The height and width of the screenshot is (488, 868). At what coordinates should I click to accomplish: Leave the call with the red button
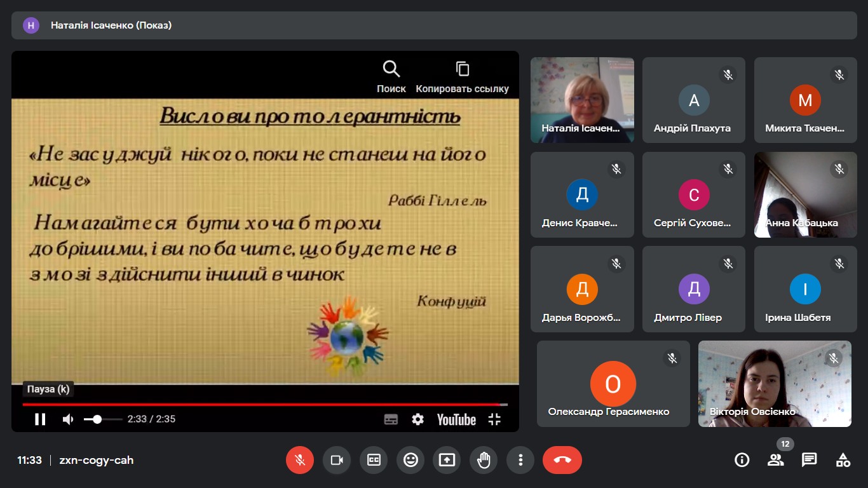(562, 460)
